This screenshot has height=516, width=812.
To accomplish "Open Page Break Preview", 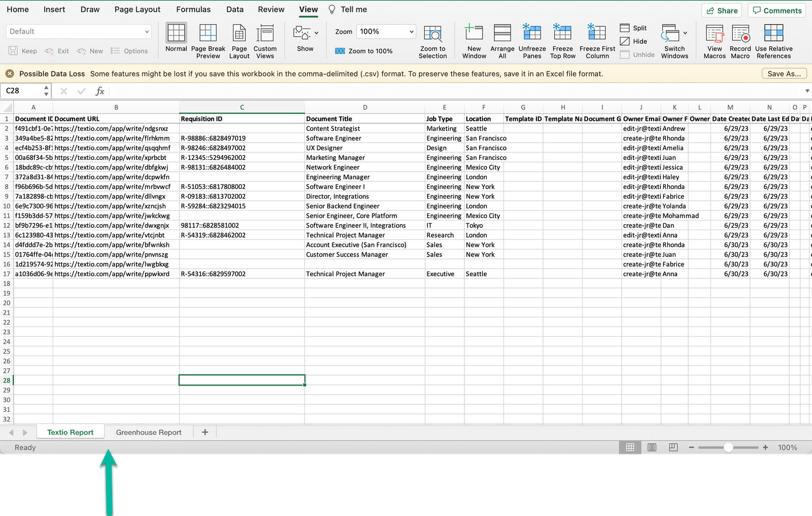I will (x=208, y=41).
